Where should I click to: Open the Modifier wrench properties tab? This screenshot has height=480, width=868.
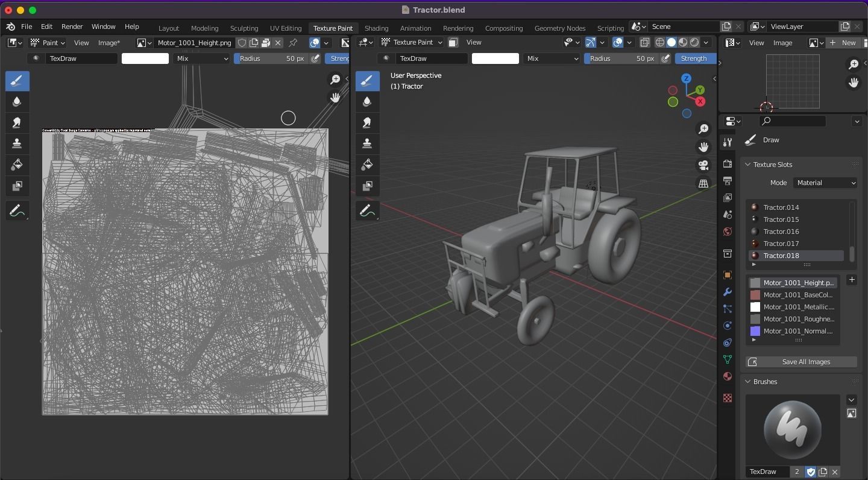click(728, 292)
